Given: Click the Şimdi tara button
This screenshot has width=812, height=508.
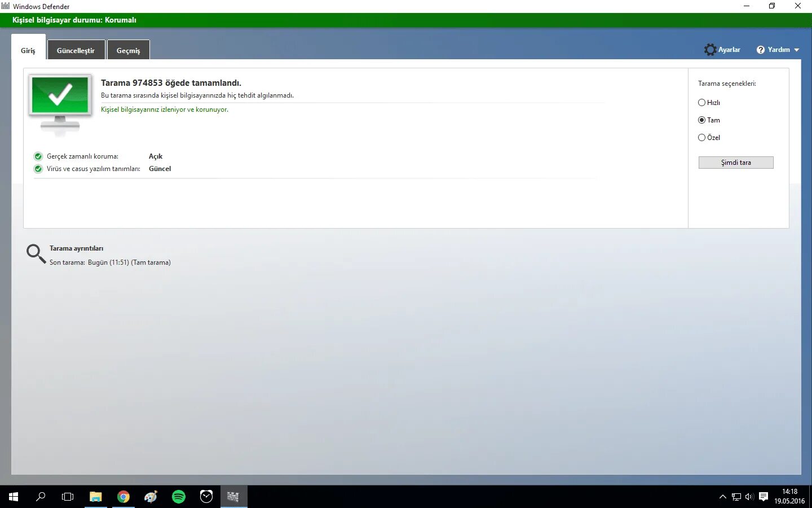Looking at the screenshot, I should tap(736, 163).
